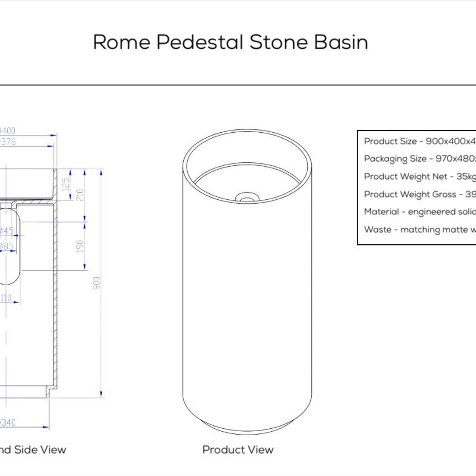Screen dimensions: 476x476
Task: Click the "Rome Pedestal Stone Basin" title
Action: (230, 42)
